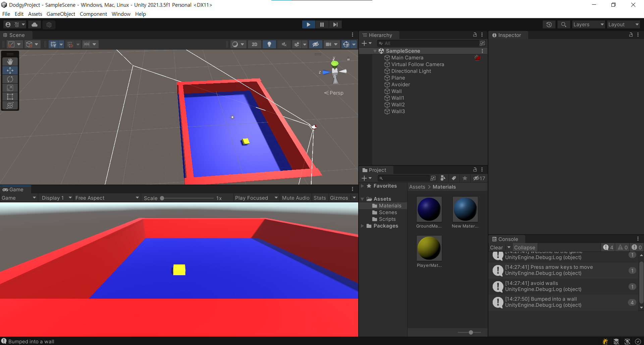Screen dimensions: 644x345
Task: Click the grid snapping icon in Scene toolbar
Action: [70, 44]
